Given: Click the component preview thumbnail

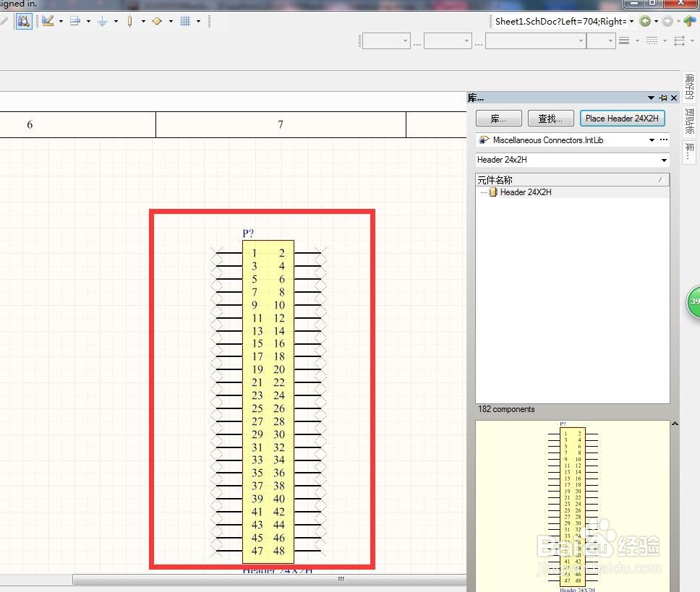Looking at the screenshot, I should (x=573, y=507).
